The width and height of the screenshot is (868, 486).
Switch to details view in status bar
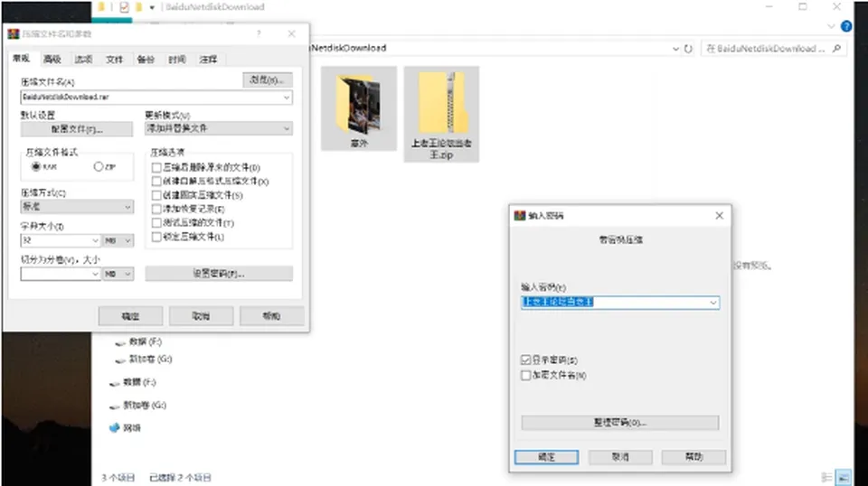(x=826, y=477)
